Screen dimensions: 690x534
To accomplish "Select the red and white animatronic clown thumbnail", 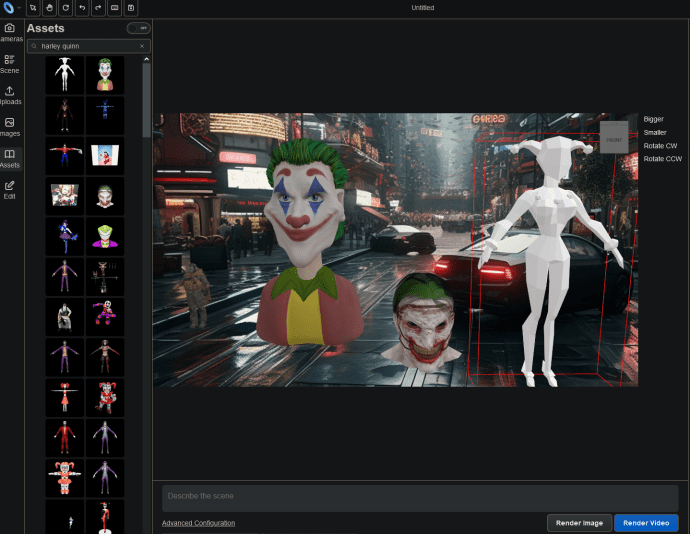I will pos(105,398).
